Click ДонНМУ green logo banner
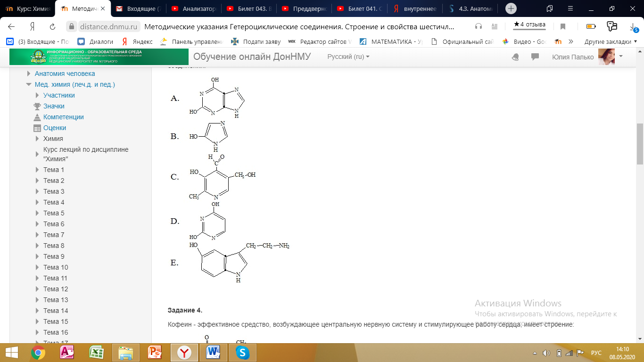 tap(99, 57)
